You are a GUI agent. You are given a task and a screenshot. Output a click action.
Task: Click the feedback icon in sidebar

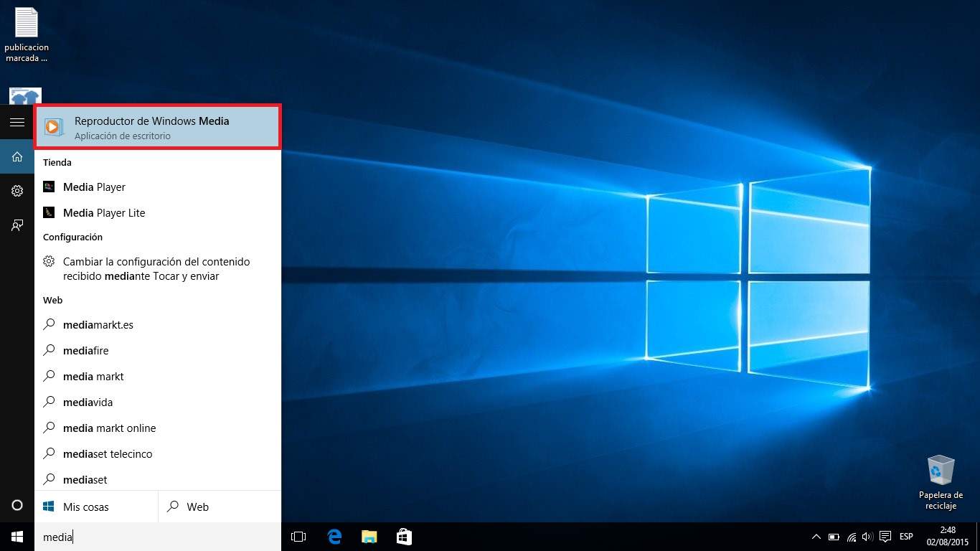click(x=17, y=225)
